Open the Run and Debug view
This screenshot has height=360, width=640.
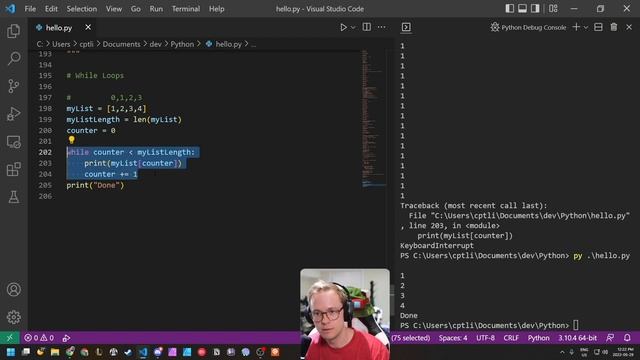click(x=13, y=114)
